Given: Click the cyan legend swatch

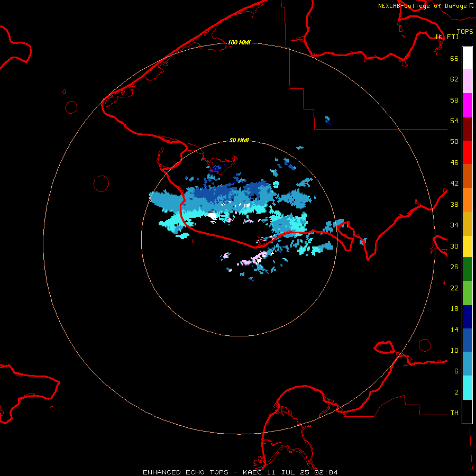Looking at the screenshot, I should 467,388.
